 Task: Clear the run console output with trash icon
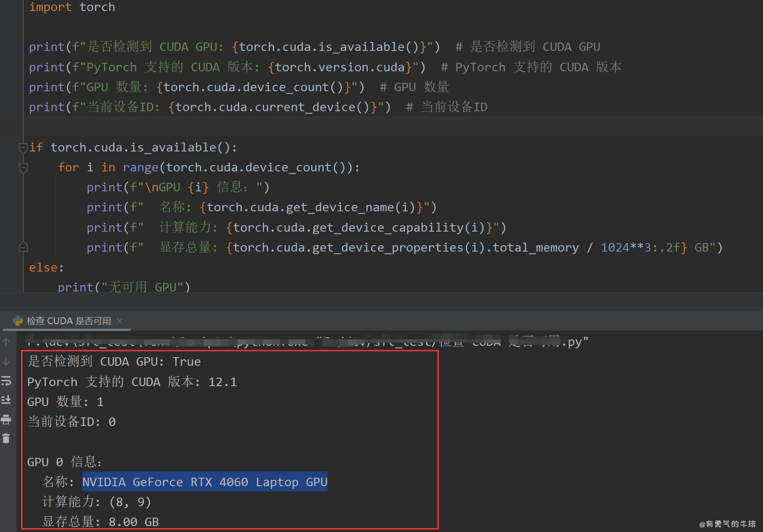6,438
